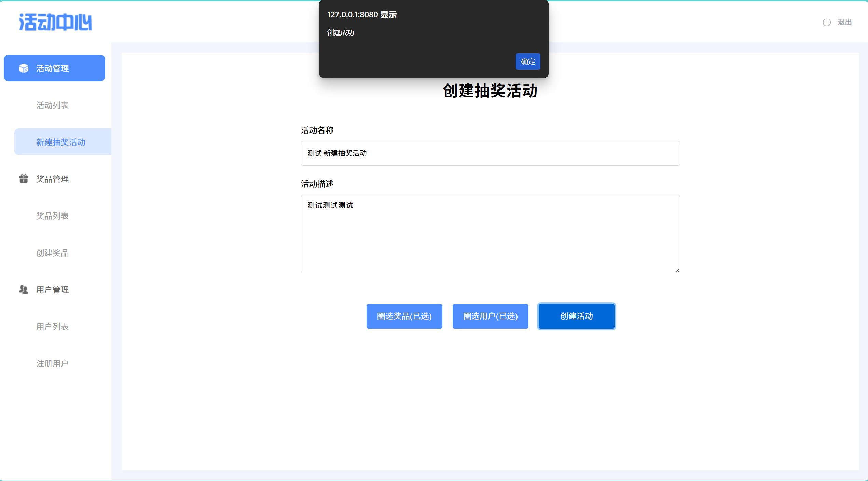Click the gift icon beside 奖品管理

coord(24,179)
